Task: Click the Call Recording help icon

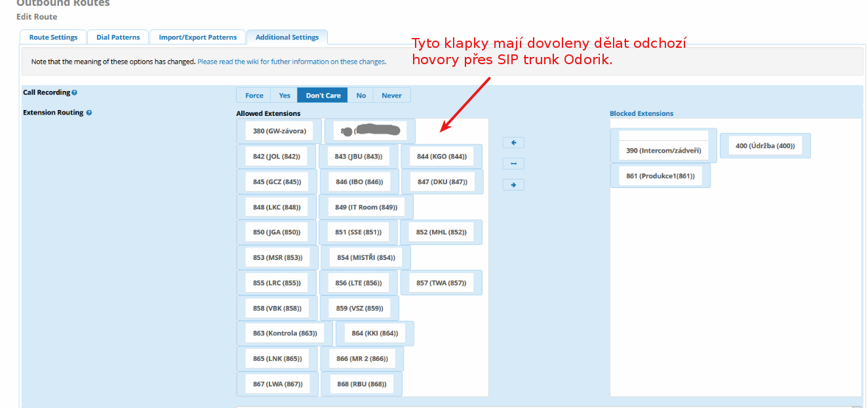Action: coord(75,93)
